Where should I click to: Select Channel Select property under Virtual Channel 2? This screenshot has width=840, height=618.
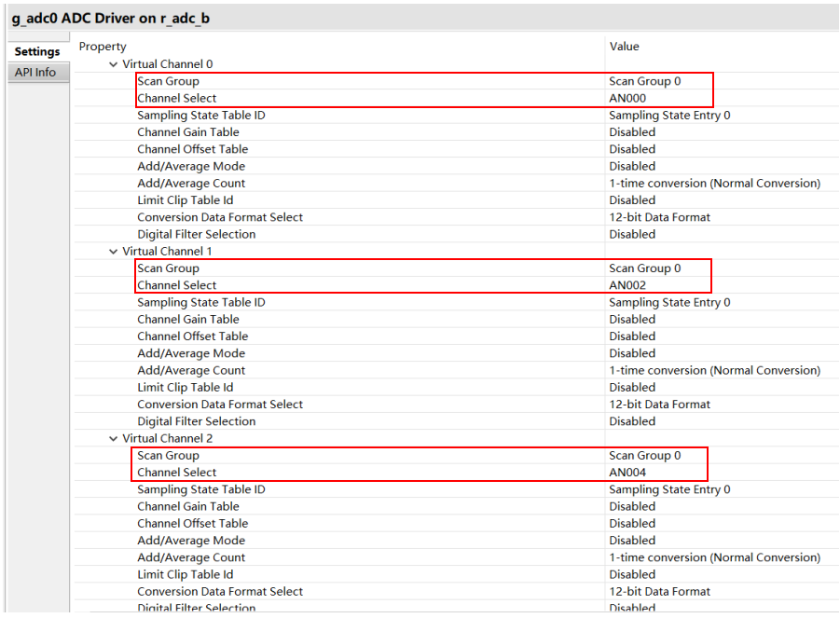(177, 473)
